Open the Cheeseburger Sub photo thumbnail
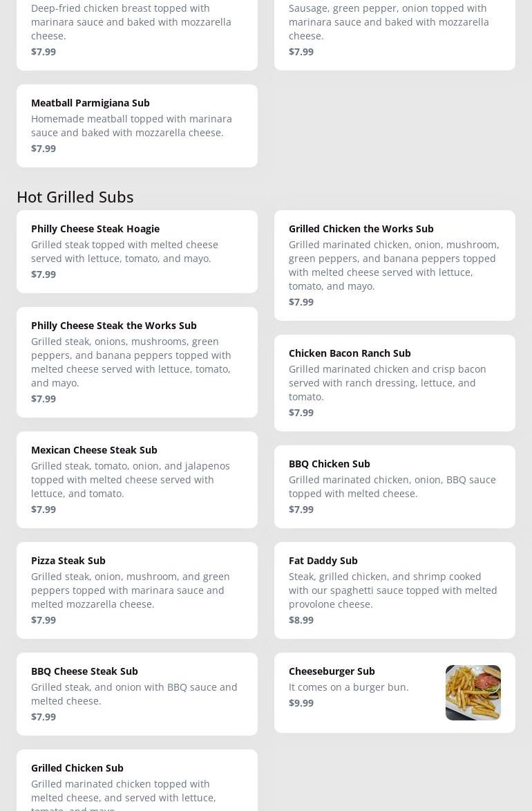532x811 pixels. tap(473, 693)
